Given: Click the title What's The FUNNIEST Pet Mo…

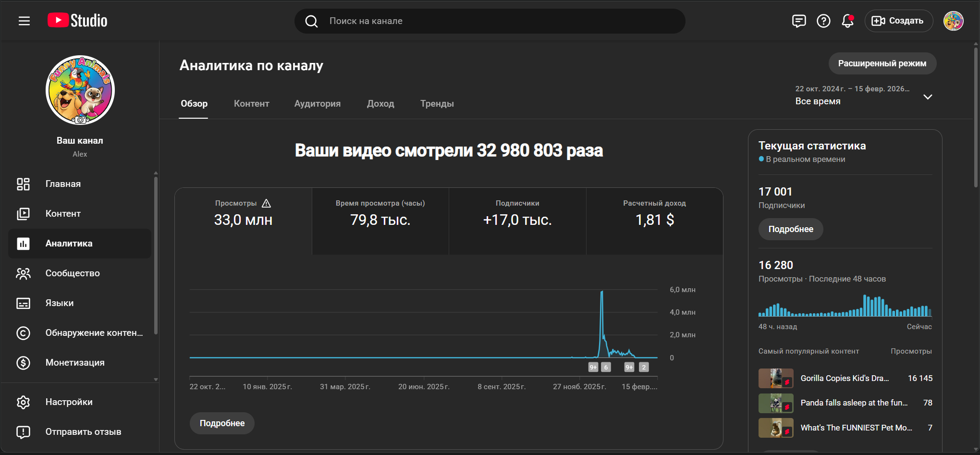Looking at the screenshot, I should [856, 428].
